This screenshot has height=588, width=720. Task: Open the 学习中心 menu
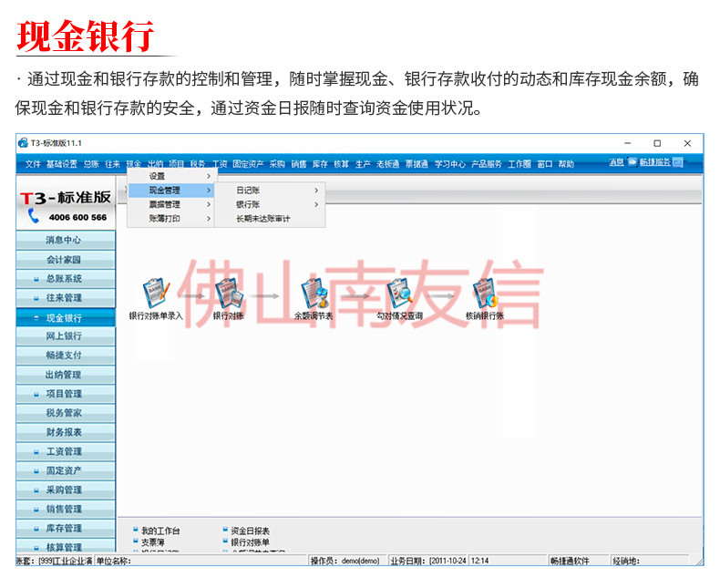point(450,164)
